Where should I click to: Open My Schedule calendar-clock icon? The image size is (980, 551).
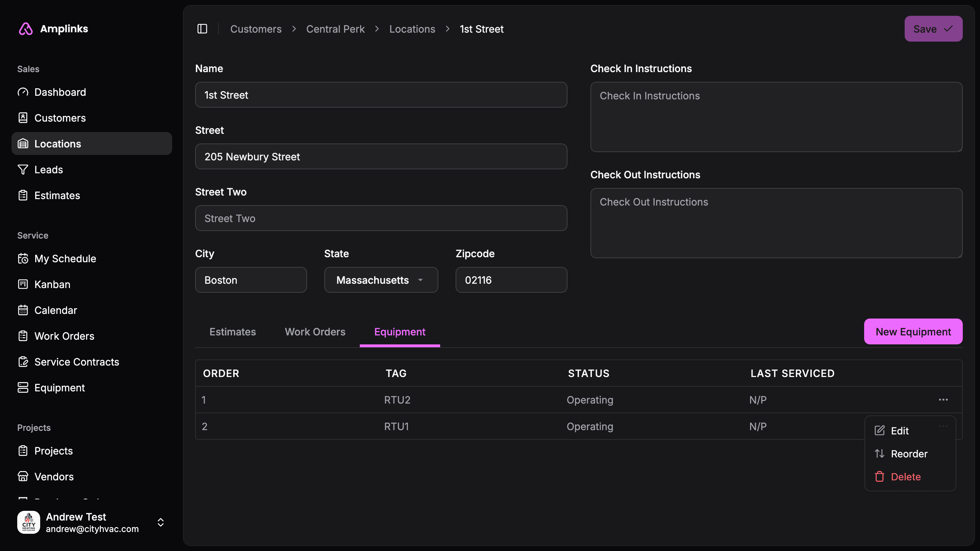pos(23,259)
